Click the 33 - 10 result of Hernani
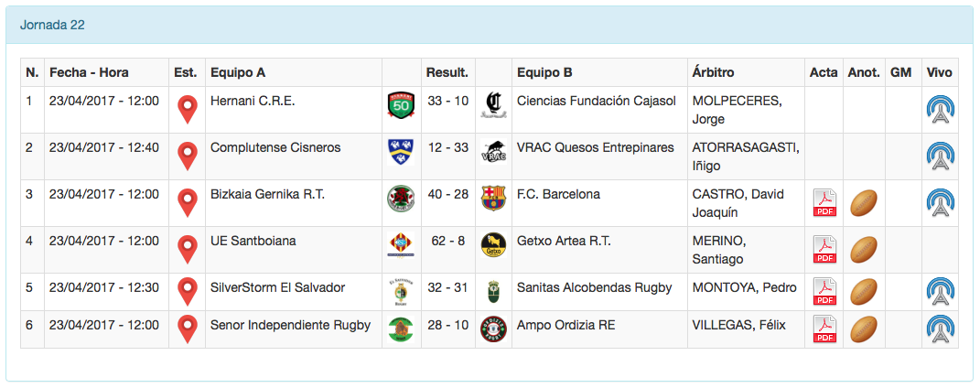The width and height of the screenshot is (980, 388). point(447,101)
